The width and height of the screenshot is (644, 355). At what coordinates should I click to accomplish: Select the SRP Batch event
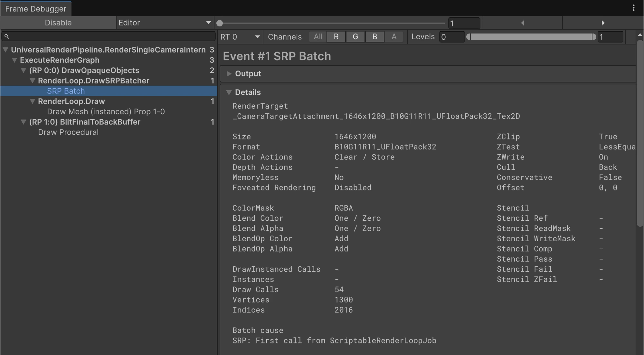[109, 91]
